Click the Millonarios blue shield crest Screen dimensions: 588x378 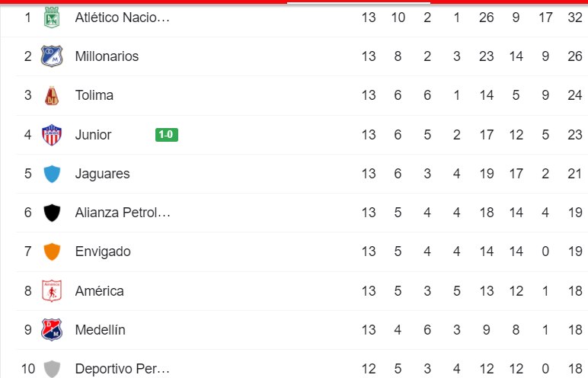(52, 56)
